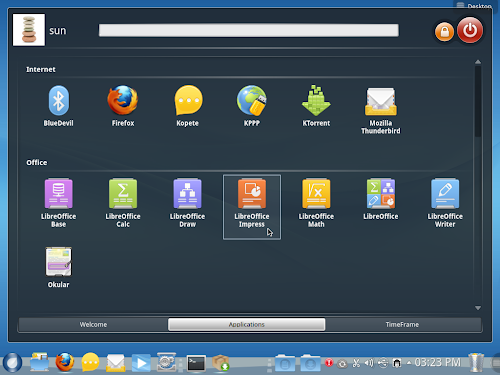Click the update notifier tray icon
Screen dimensions: 500x375
(x=342, y=364)
